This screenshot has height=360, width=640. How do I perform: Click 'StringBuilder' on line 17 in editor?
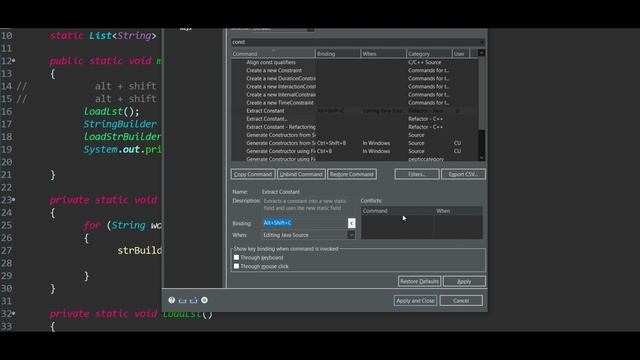pyautogui.click(x=120, y=124)
